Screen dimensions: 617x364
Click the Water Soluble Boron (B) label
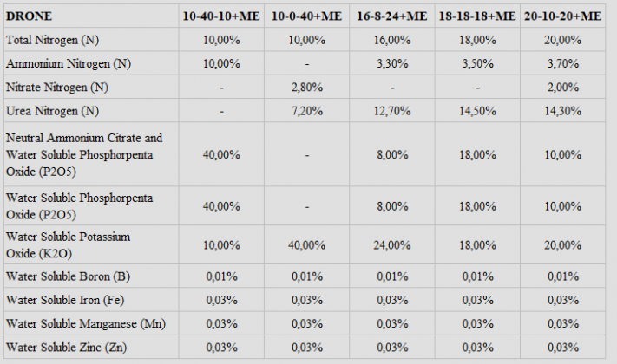point(68,277)
